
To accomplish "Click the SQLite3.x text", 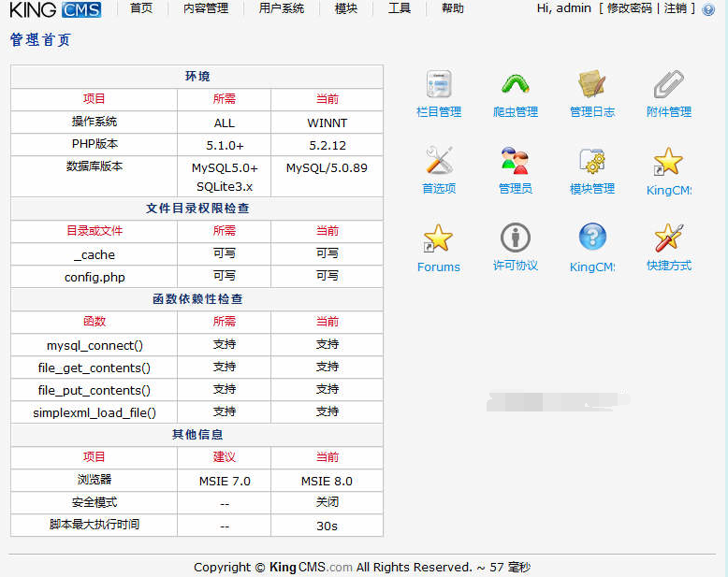I will tap(225, 186).
